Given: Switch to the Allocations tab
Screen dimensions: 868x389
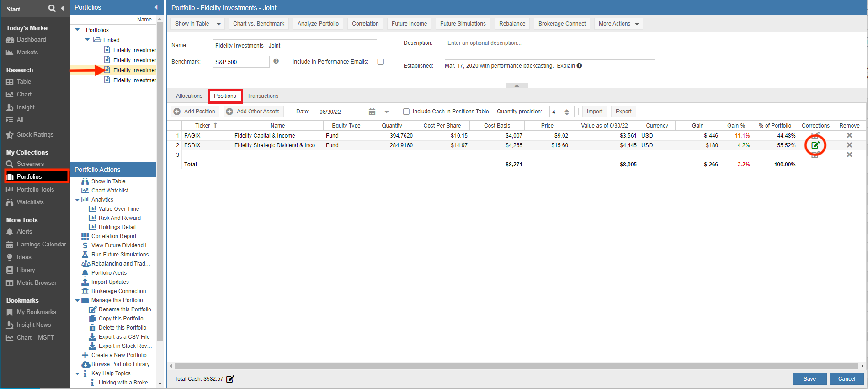Looking at the screenshot, I should [189, 96].
